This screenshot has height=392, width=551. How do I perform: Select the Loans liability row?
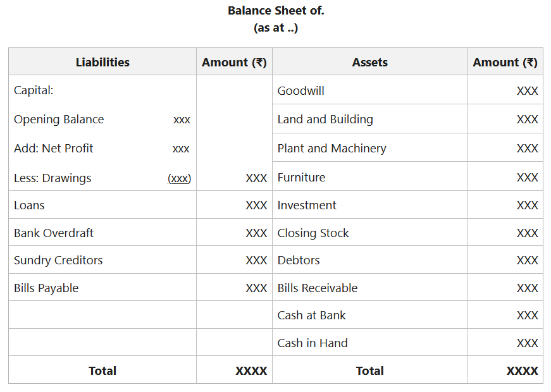[x=29, y=205]
